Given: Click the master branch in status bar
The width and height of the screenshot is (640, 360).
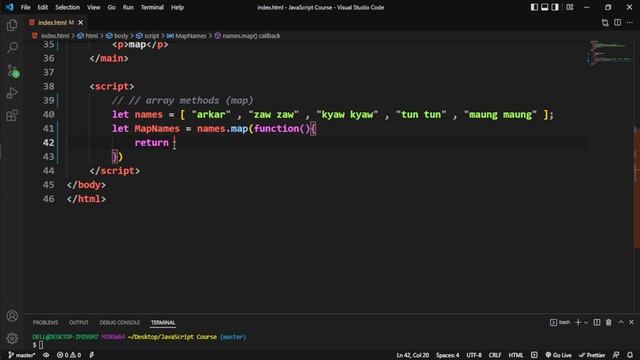Looking at the screenshot, I should (x=22, y=355).
